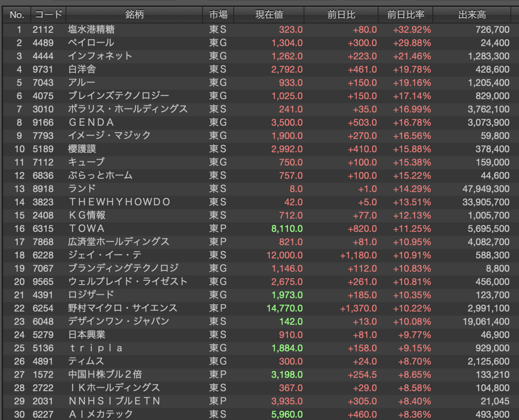Select the 塩水港精糖 stock name
The width and height of the screenshot is (519, 420).
click(91, 30)
